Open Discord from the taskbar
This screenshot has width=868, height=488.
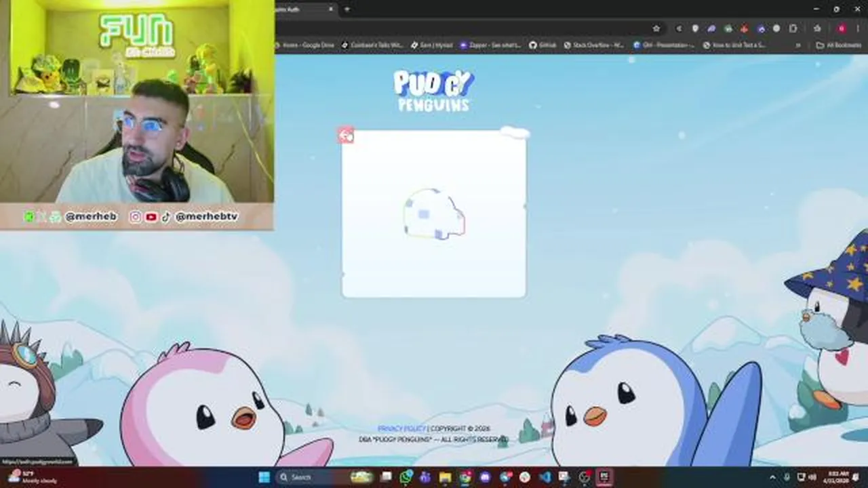pos(485,477)
